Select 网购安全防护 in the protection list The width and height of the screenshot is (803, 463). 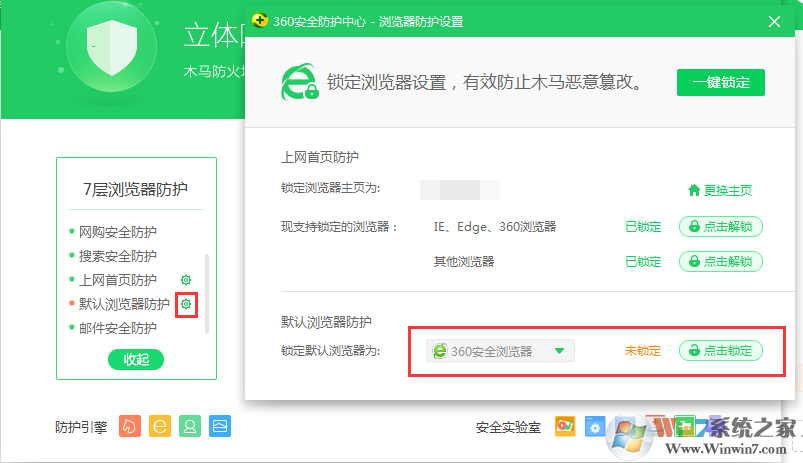point(118,232)
